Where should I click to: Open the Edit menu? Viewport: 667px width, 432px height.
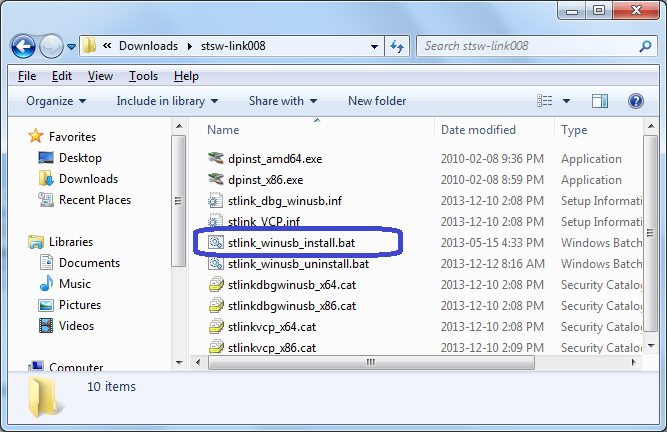pos(62,76)
